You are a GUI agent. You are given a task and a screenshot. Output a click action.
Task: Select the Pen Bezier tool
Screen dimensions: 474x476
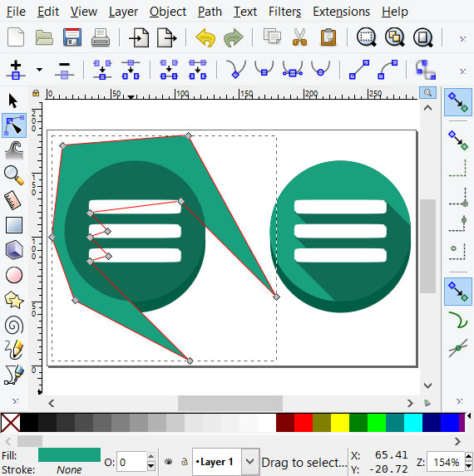(14, 375)
